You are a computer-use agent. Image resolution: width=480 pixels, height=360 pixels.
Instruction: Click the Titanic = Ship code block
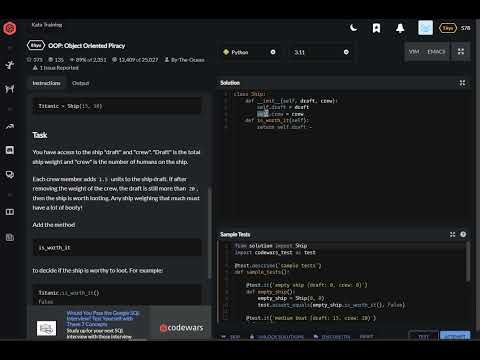coord(117,106)
